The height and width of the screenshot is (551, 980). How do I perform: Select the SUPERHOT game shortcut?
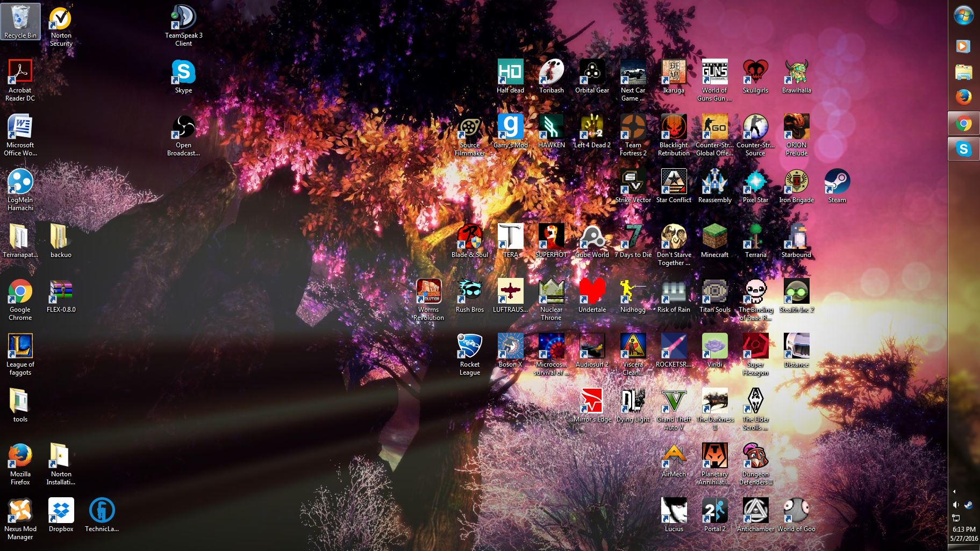551,241
